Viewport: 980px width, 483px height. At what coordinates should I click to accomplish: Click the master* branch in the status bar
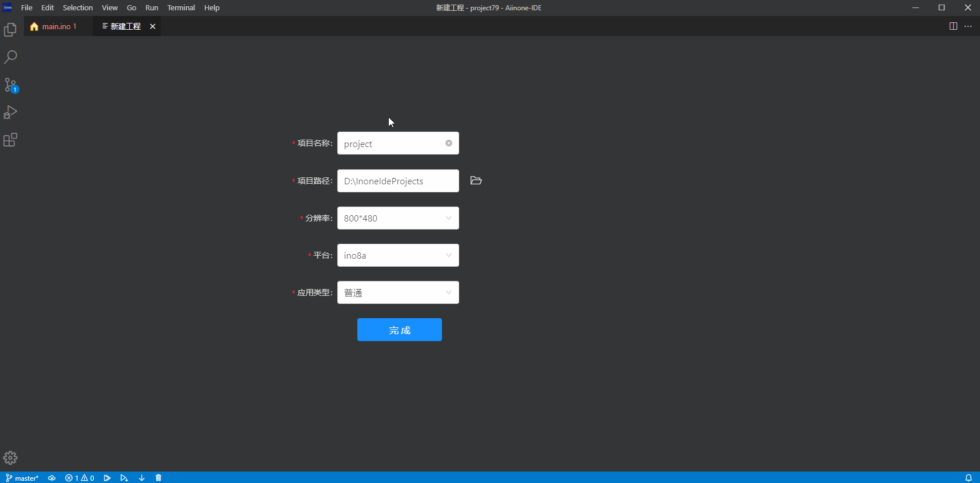click(22, 478)
